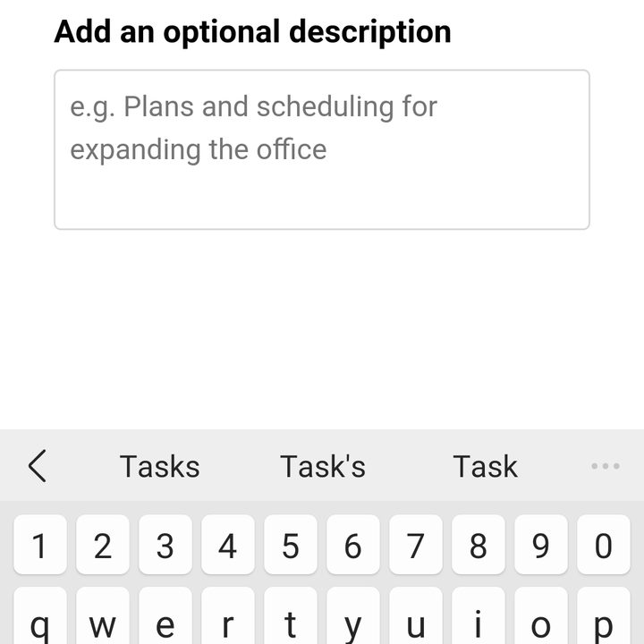Tap the letter t key
644x644 pixels.
pyautogui.click(x=291, y=616)
